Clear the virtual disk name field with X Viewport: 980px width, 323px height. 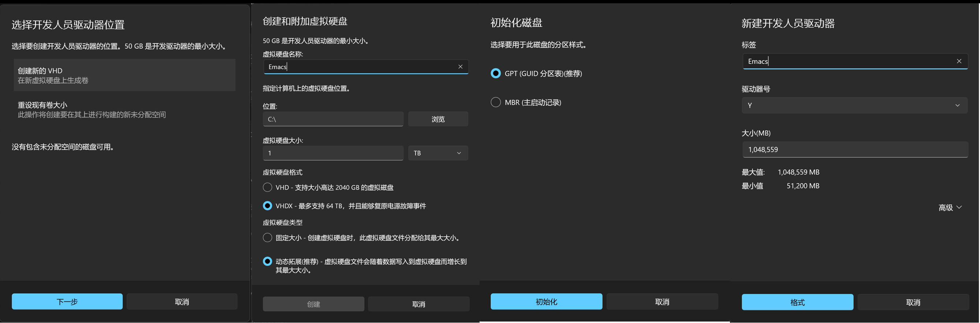click(460, 67)
